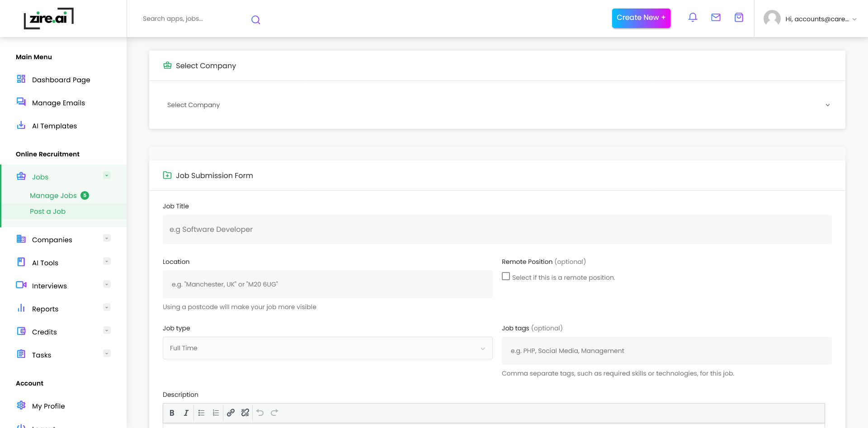868x428 pixels.
Task: Click the undo icon in editor toolbar
Action: (260, 413)
